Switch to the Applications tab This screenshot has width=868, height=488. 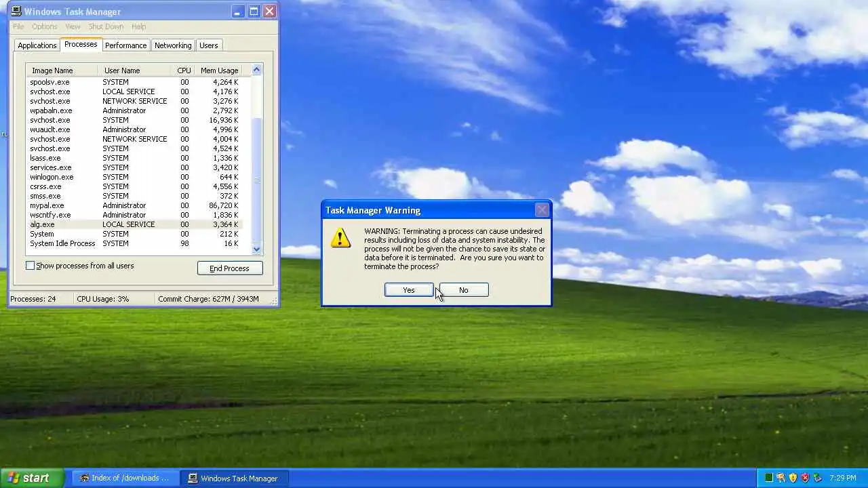(x=37, y=45)
